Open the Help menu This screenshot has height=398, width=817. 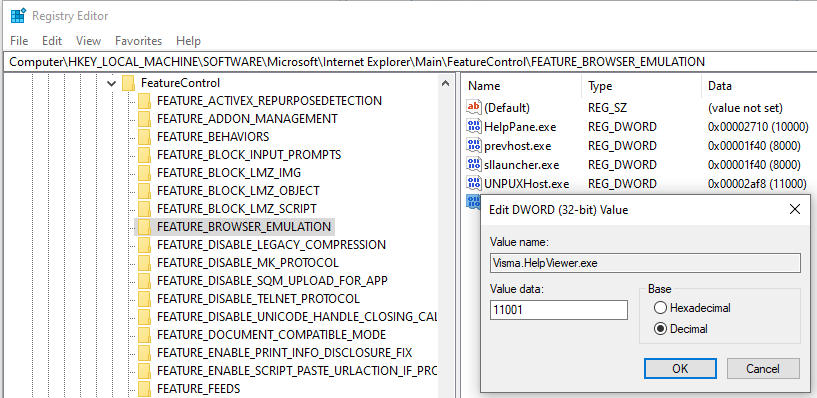188,41
